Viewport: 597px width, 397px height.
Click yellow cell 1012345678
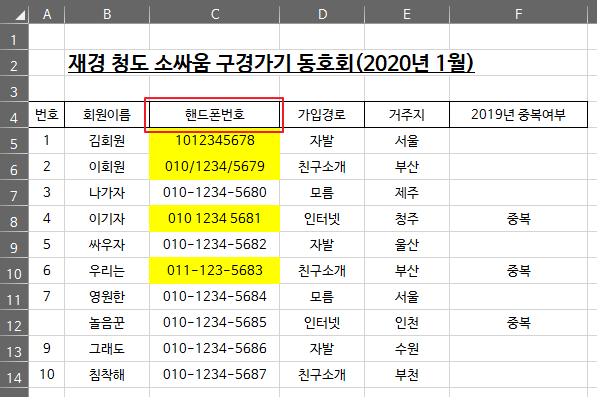tap(215, 140)
